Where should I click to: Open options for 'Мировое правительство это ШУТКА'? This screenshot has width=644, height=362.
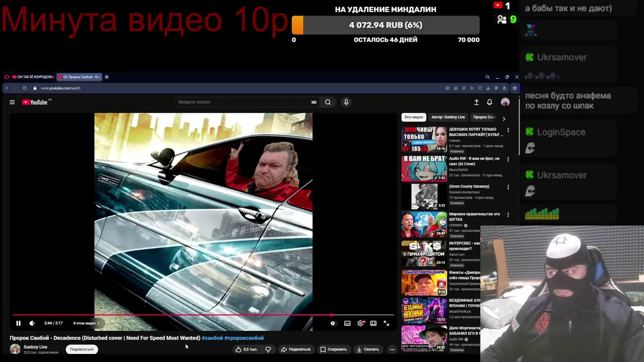[508, 215]
